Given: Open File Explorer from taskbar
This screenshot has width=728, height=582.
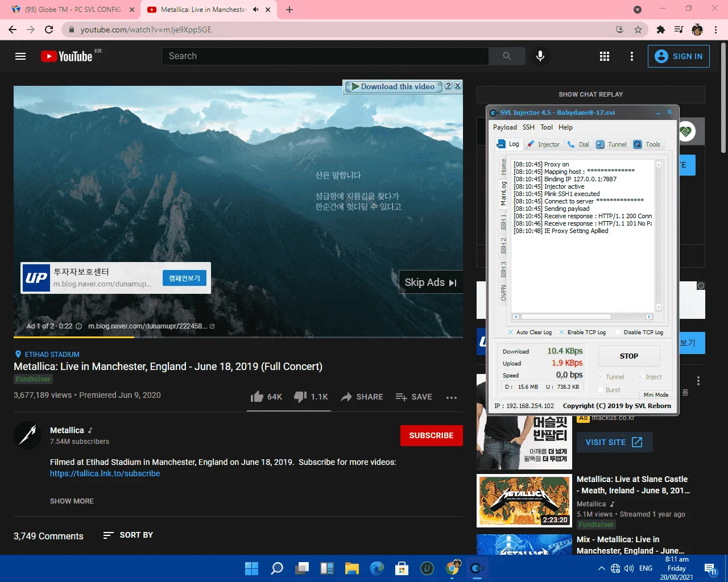Looking at the screenshot, I should pyautogui.click(x=352, y=568).
